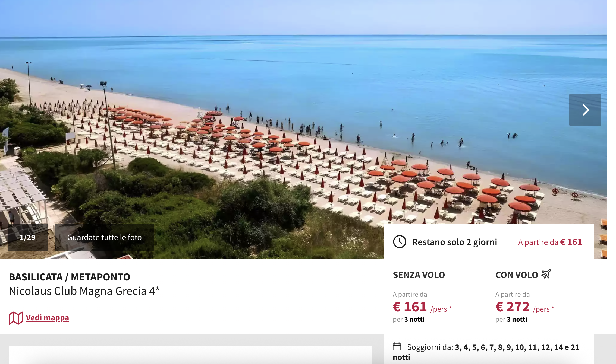
Task: Click the per 3 notti under Con Volo
Action: [x=511, y=320]
